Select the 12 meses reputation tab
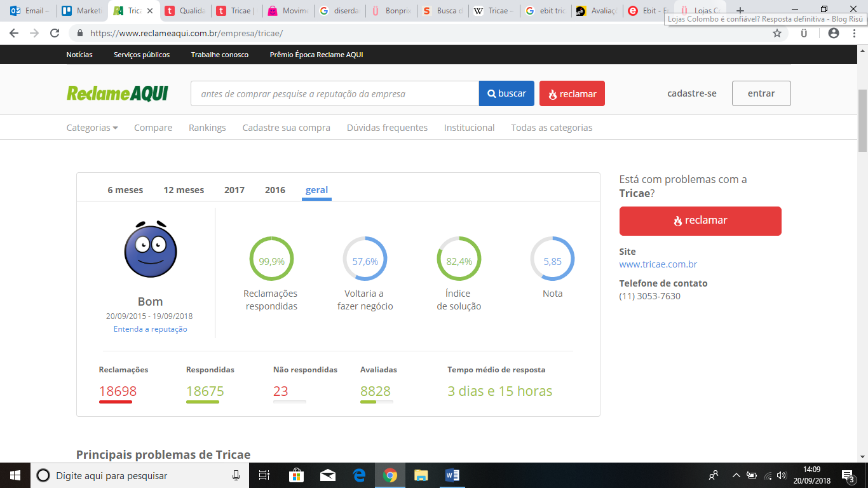This screenshot has width=868, height=488. (x=184, y=190)
